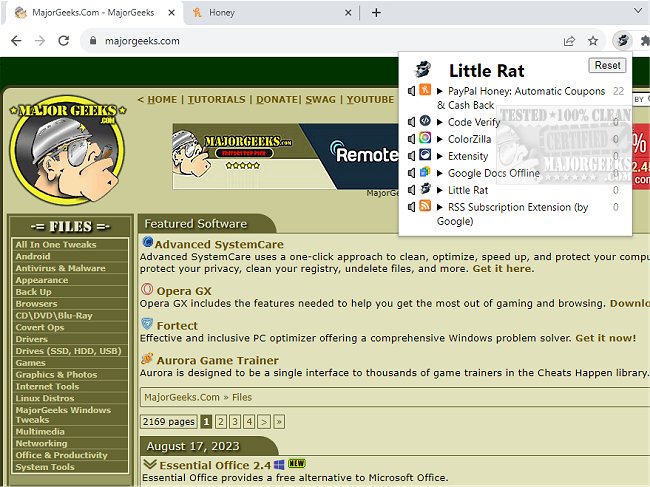Click the Essential Office download arrow icon
The image size is (650, 487).
(x=150, y=464)
